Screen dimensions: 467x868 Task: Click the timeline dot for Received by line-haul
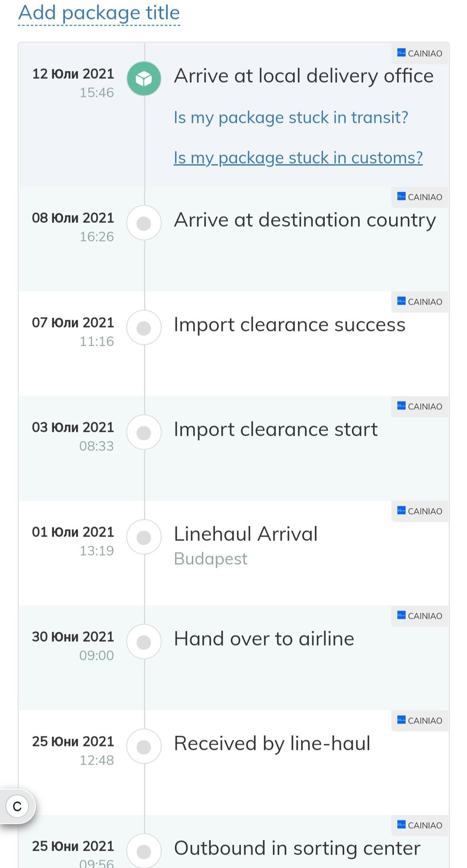pos(144,746)
